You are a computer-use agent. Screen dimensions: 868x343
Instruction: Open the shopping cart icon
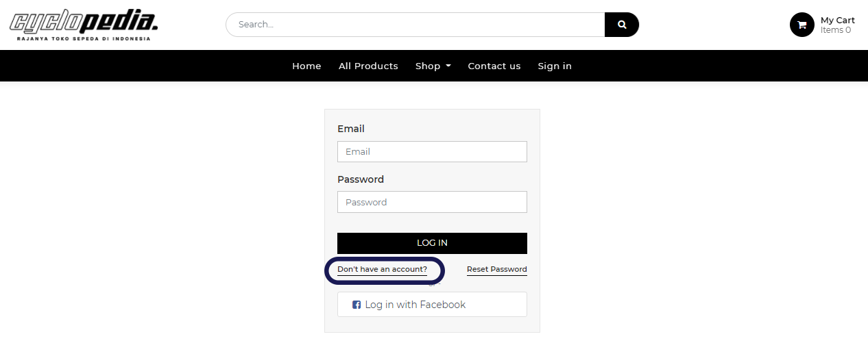click(x=801, y=25)
